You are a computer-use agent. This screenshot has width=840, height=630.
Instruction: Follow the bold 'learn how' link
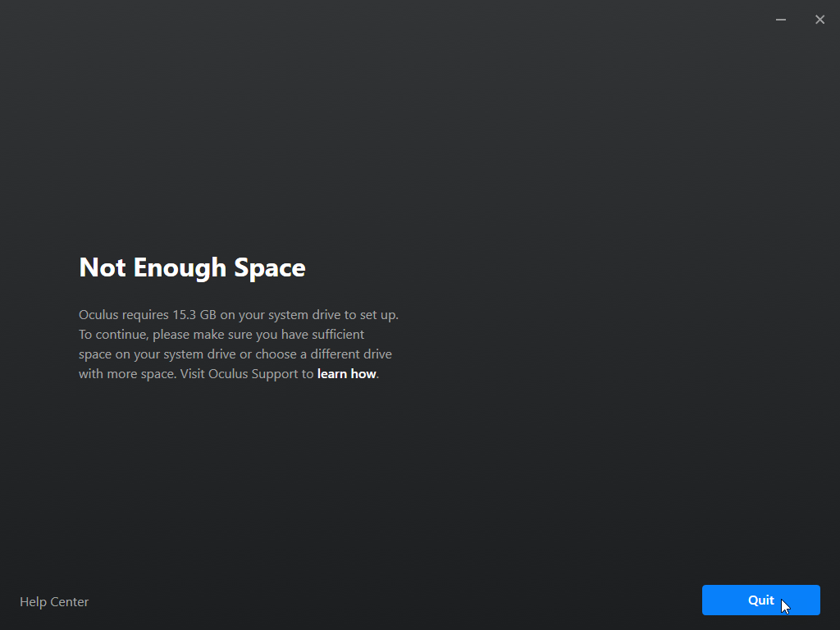[346, 374]
